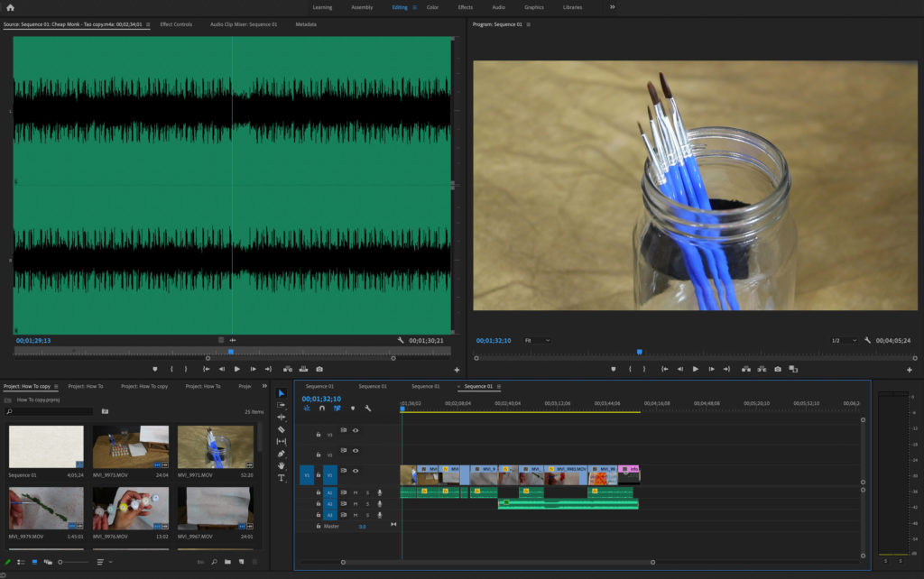The image size is (924, 579).
Task: Play the Program monitor sequence
Action: coord(696,369)
